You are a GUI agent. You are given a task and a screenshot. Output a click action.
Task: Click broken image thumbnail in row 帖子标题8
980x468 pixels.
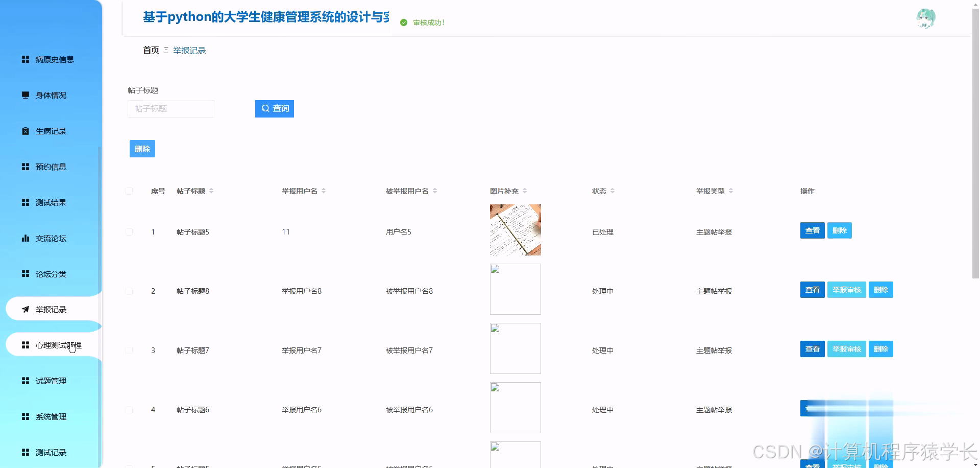click(x=516, y=289)
